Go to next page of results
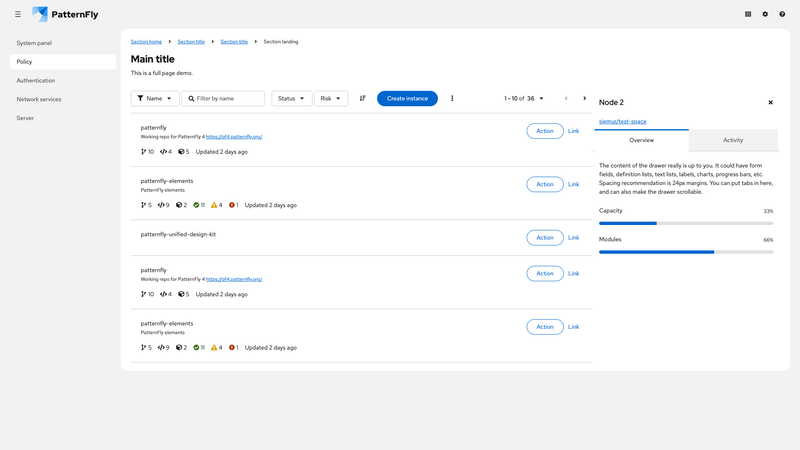800x450 pixels. coord(585,99)
